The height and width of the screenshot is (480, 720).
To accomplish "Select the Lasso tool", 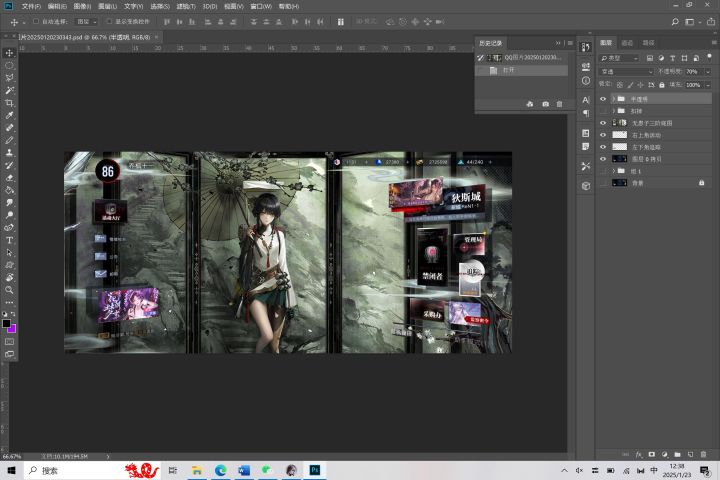I will click(x=9, y=78).
